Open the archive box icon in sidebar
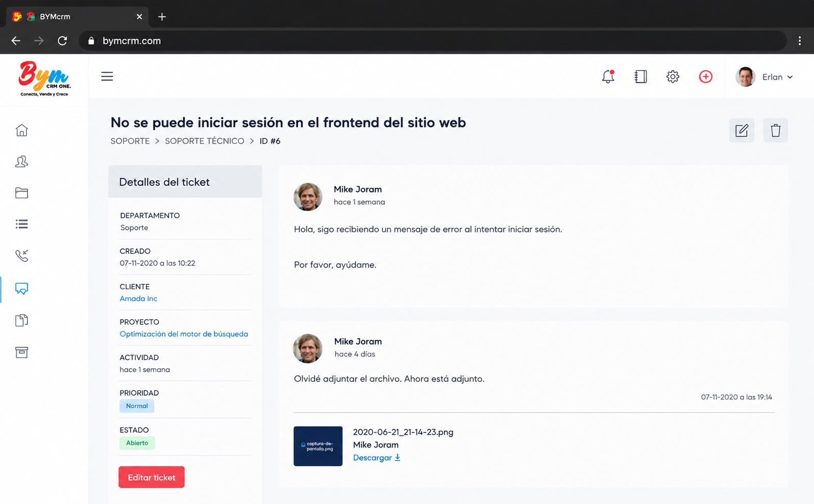 pos(21,352)
